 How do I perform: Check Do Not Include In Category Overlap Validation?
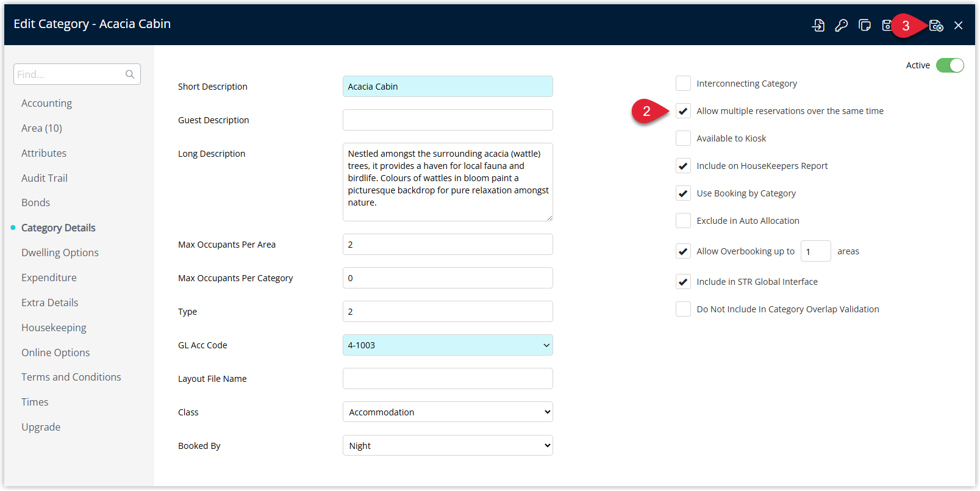683,309
